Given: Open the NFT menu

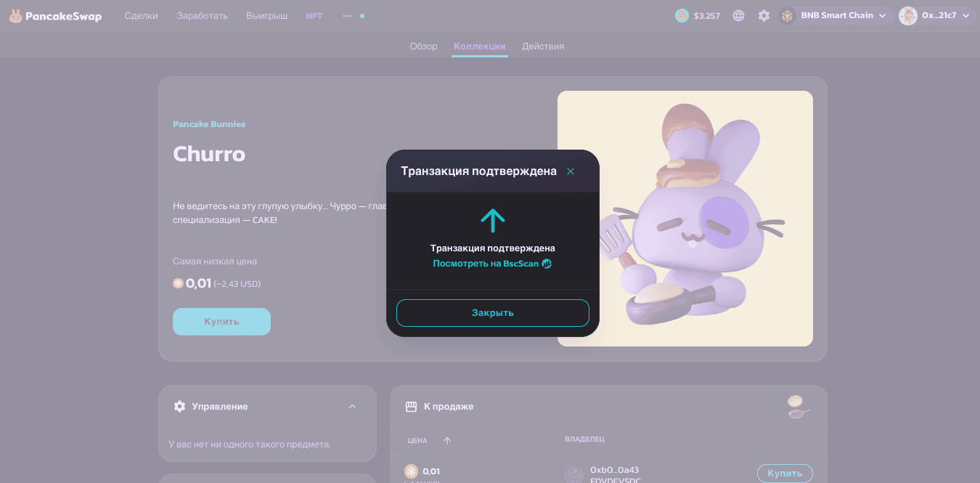Looking at the screenshot, I should (314, 15).
